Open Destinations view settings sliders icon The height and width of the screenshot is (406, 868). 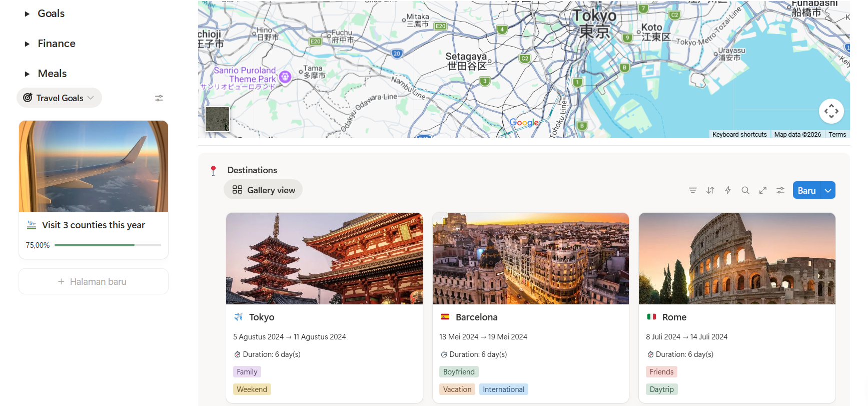tap(780, 190)
